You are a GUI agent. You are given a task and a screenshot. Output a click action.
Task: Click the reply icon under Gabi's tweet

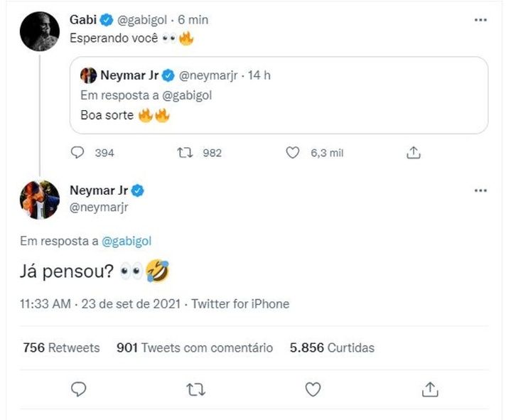pyautogui.click(x=79, y=152)
